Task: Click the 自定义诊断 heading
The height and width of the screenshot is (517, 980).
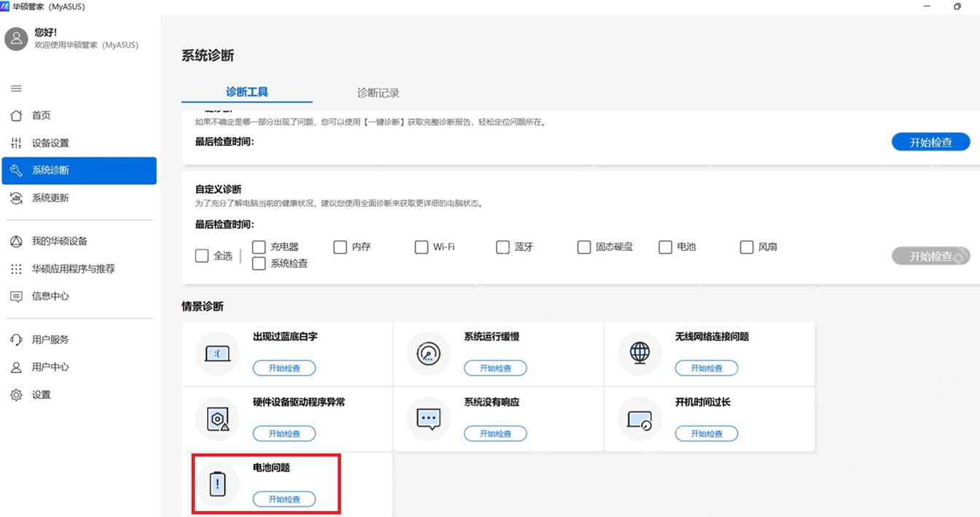Action: (218, 190)
